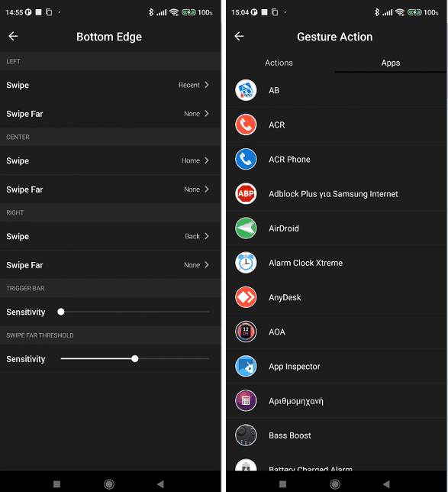Tap battery icon in left status bar
Screen dimensions: 448x492
pyautogui.click(x=189, y=12)
